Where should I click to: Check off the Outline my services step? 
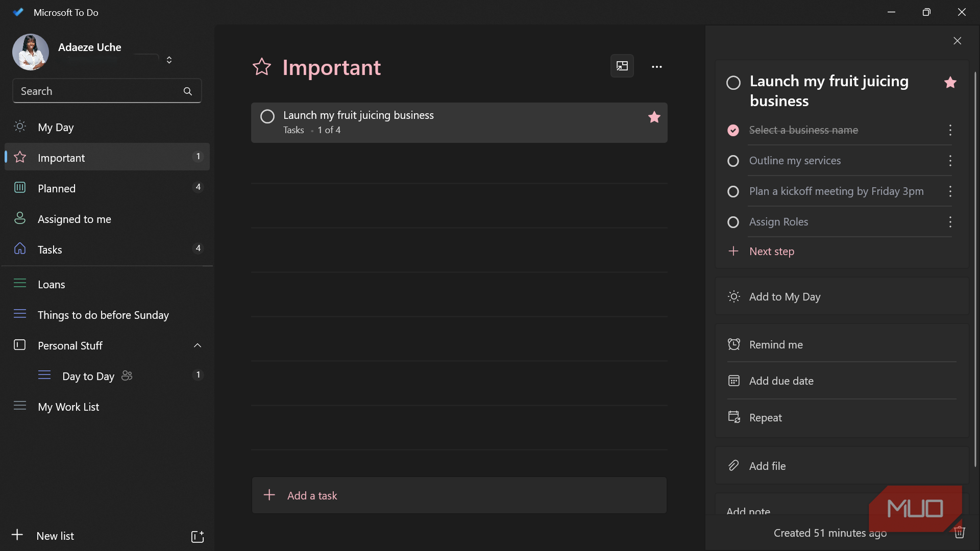click(x=733, y=161)
